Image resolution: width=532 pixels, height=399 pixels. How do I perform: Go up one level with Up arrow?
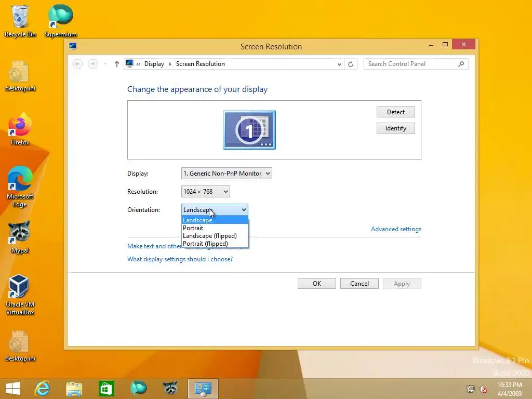(x=117, y=64)
